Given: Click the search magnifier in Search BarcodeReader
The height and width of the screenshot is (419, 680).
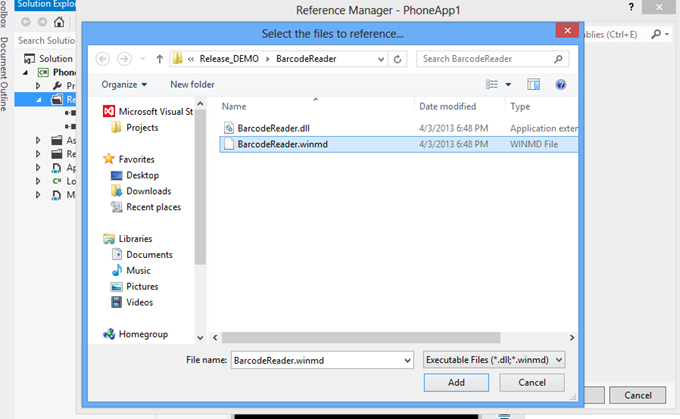Looking at the screenshot, I should 559,59.
